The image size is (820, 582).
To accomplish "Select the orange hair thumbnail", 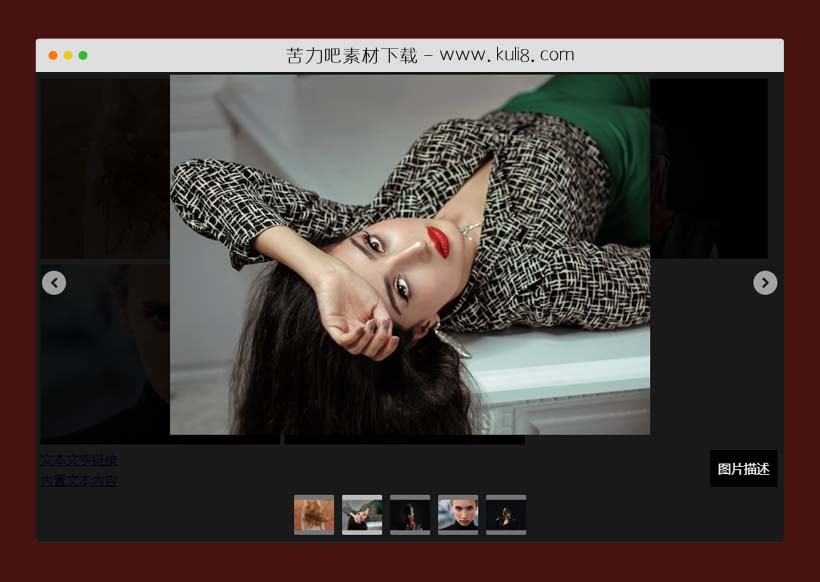I will tap(314, 515).
